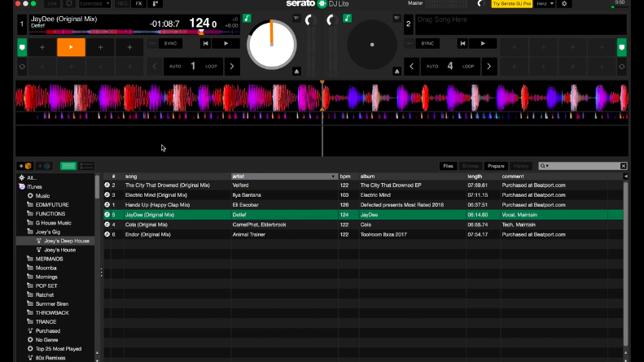
Task: Select the iTunes library item
Action: click(x=34, y=187)
